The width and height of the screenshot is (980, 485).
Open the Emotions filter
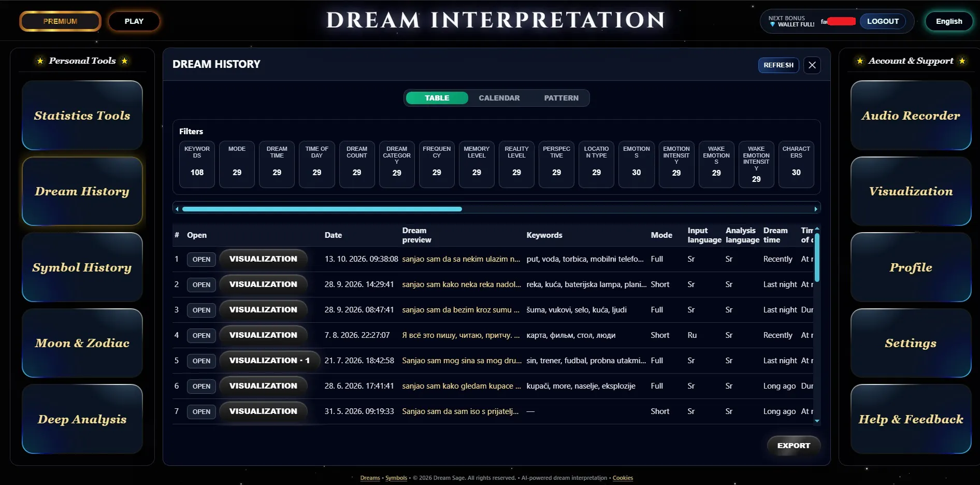point(637,164)
